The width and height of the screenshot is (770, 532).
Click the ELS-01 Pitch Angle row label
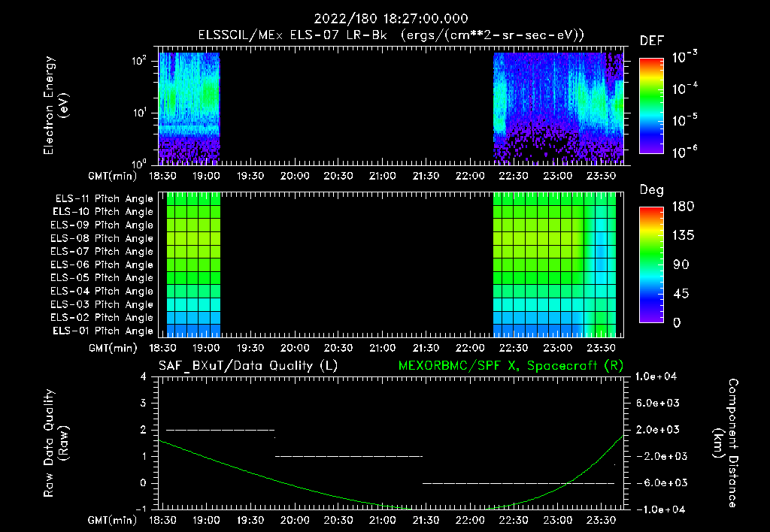tap(103, 331)
